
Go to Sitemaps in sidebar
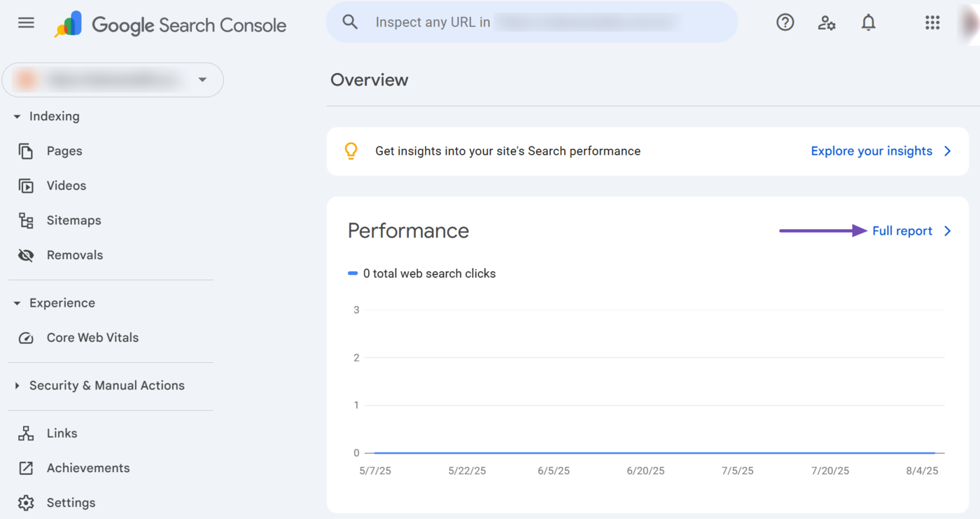click(73, 221)
